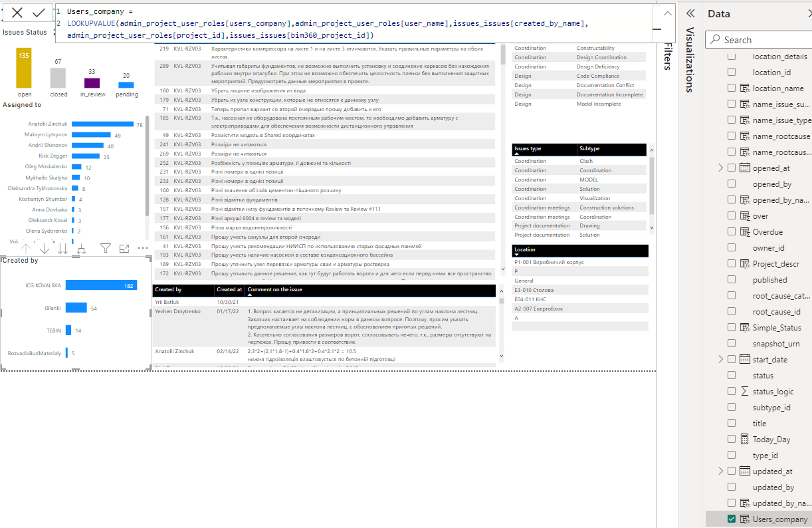The width and height of the screenshot is (812, 528).
Task: Check the location_id field checkbox
Action: (732, 72)
